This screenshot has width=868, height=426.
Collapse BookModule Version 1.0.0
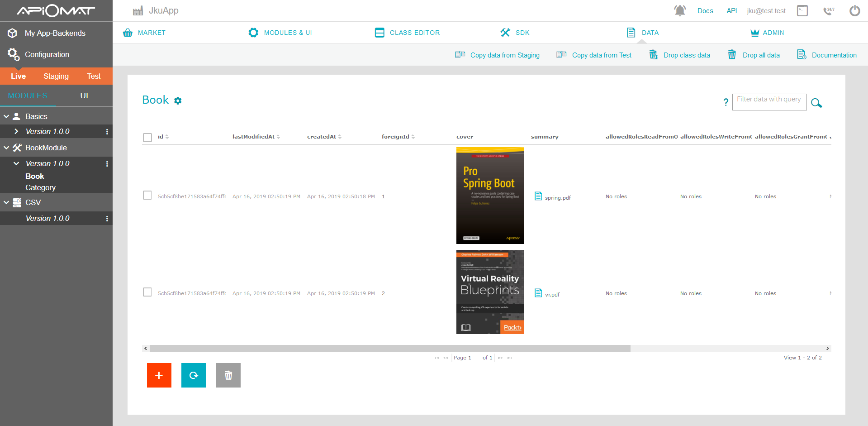tap(16, 163)
